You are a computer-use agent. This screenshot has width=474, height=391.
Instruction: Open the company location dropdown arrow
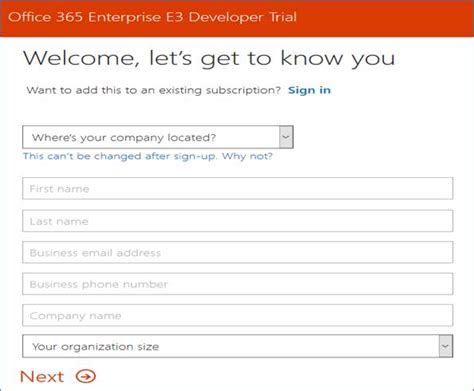pos(286,137)
